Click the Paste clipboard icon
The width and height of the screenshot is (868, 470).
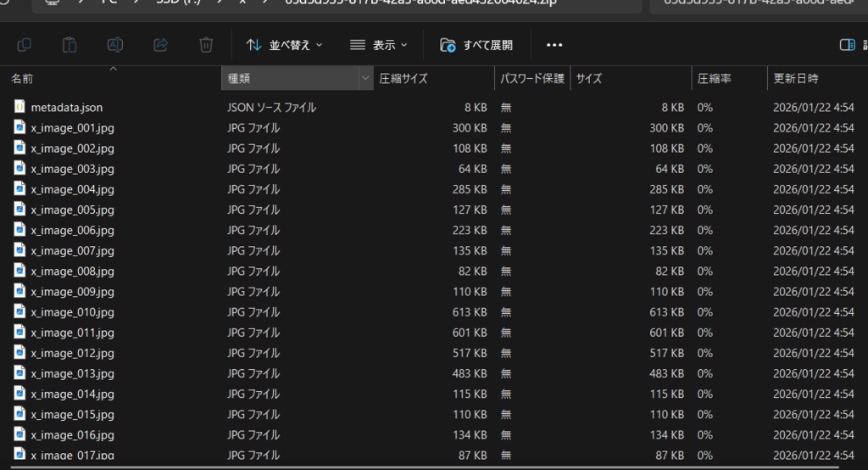[70, 45]
